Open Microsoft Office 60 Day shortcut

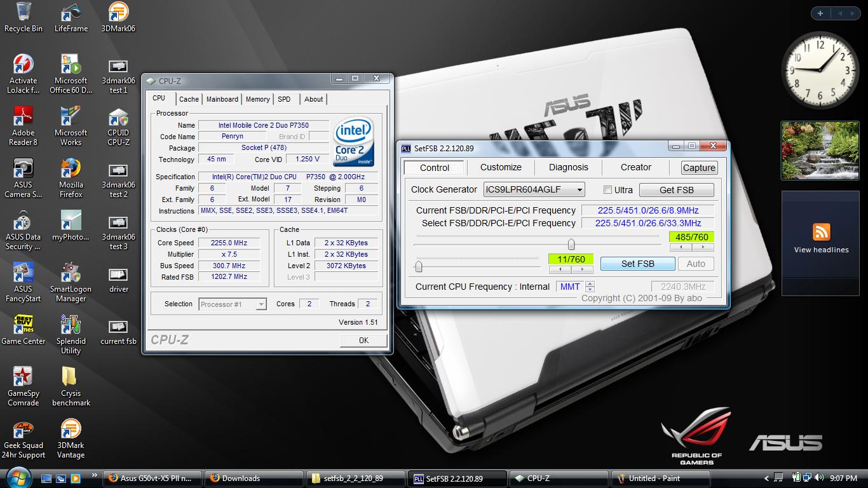coord(71,74)
